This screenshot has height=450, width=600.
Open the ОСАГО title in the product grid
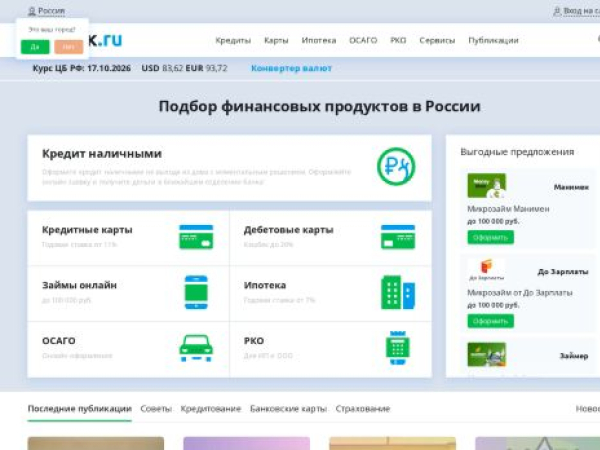pos(59,341)
